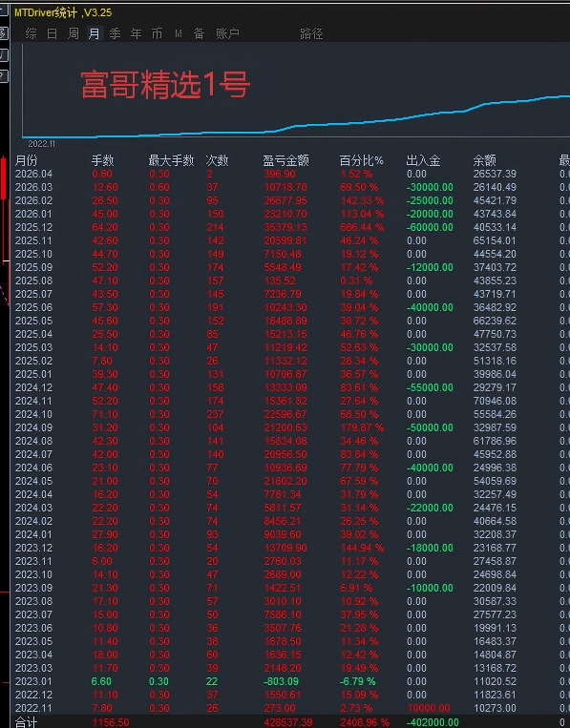Click the 2025.01 month cell

(33, 374)
